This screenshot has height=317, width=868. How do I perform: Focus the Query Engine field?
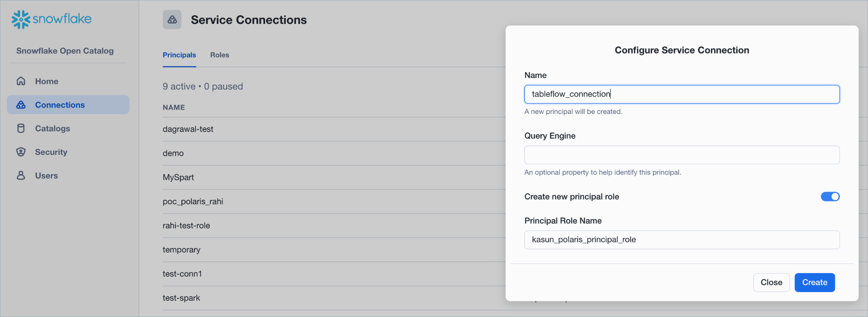(x=682, y=155)
